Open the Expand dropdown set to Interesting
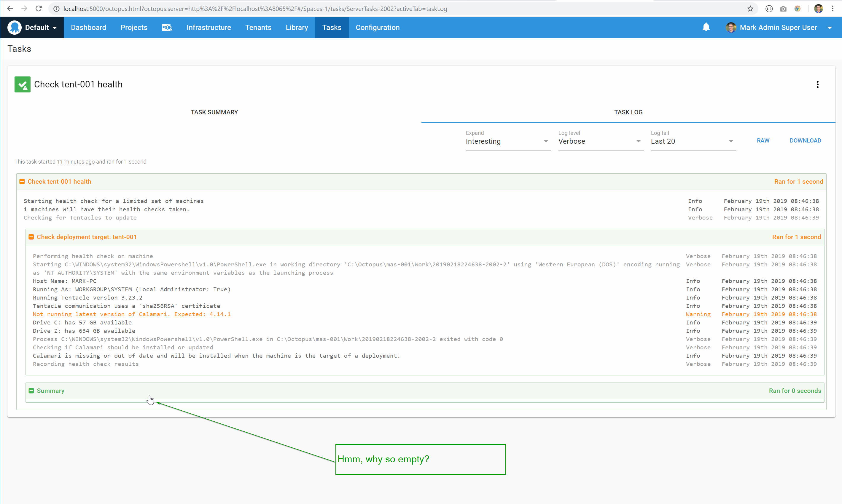 pyautogui.click(x=508, y=141)
